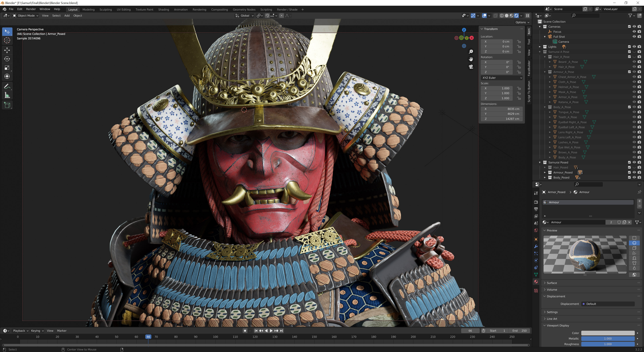Click the viewport display Color swatch
This screenshot has width=644, height=352.
tap(608, 333)
